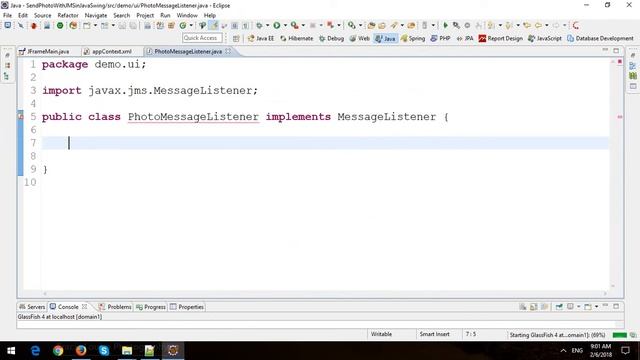Image resolution: width=640 pixels, height=360 pixels.
Task: Open the Search menu
Action: (122, 15)
